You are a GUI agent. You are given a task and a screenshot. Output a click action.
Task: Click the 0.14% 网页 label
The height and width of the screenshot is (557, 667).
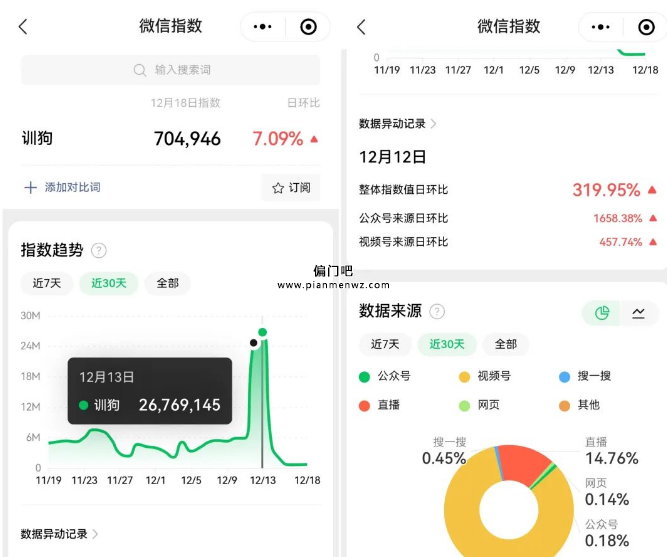coord(607,500)
